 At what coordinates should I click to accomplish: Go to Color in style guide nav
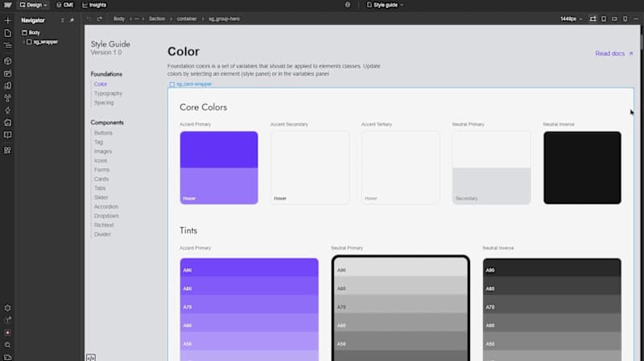click(x=100, y=84)
